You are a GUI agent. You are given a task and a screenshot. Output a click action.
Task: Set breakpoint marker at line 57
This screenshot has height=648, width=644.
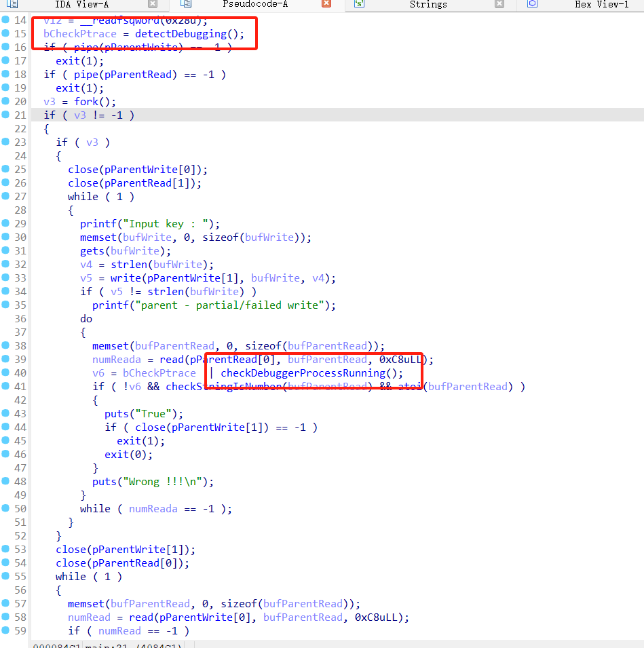(5, 603)
